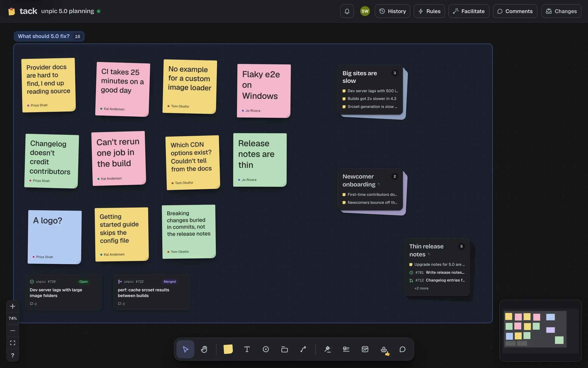Image resolution: width=588 pixels, height=368 pixels.
Task: Select 'Release notes are thin' sticky
Action: (x=260, y=160)
